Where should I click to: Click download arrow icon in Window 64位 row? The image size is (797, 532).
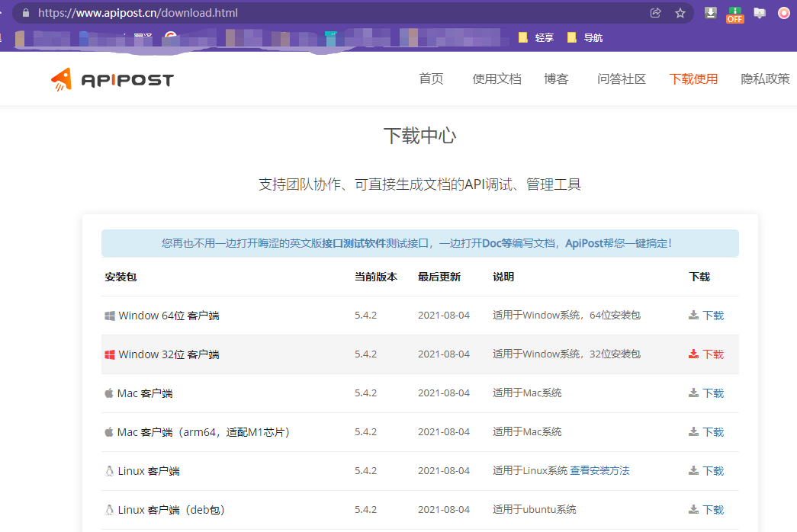tap(693, 315)
